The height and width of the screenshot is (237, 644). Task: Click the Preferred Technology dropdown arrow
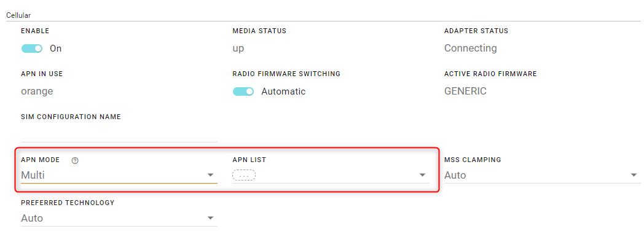tap(211, 218)
